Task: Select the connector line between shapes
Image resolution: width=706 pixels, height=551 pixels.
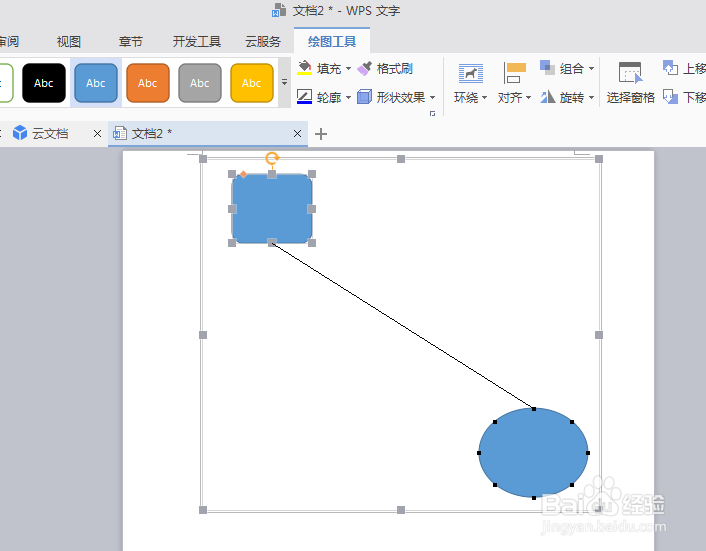Action: coord(403,326)
